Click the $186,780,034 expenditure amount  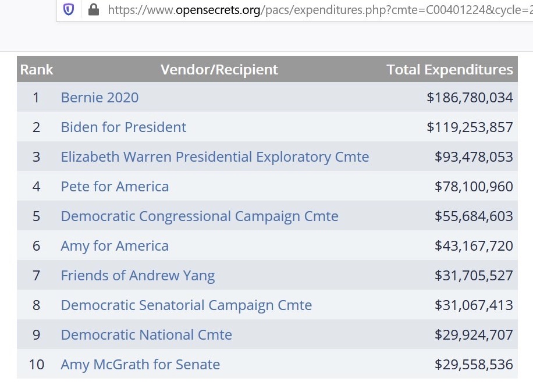point(470,97)
